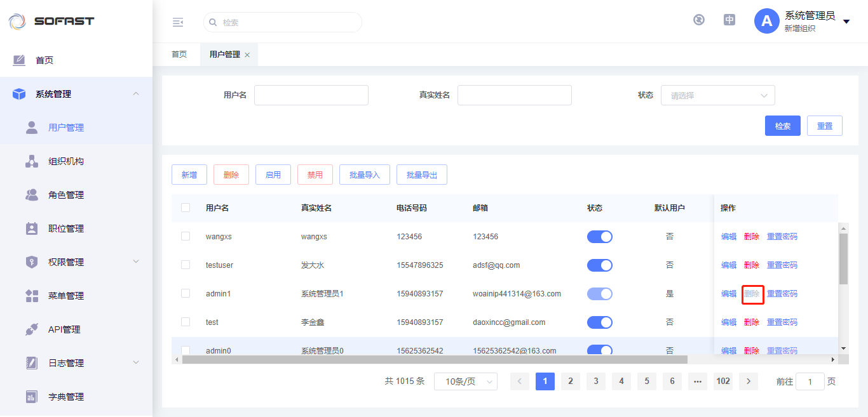Screen dimensions: 868x417
Task: Click the API管理 plug icon
Action: tap(32, 329)
